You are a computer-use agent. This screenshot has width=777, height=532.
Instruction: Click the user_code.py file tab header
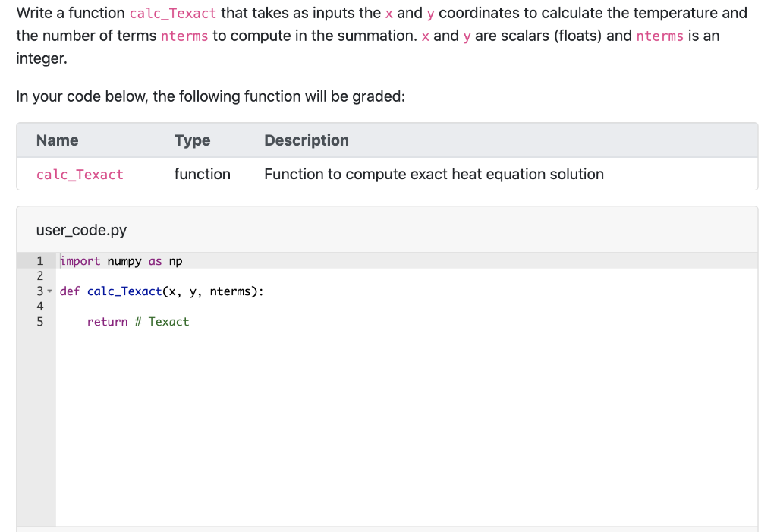coord(81,229)
